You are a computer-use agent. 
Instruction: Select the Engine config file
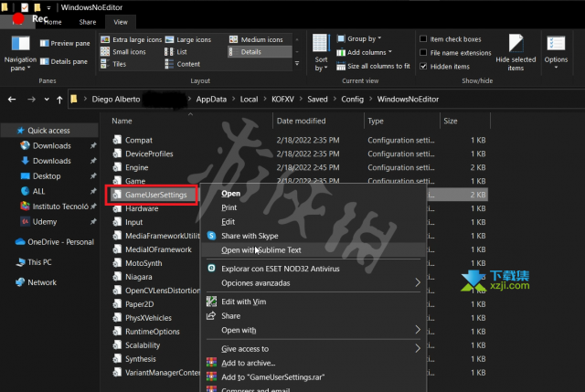pyautogui.click(x=136, y=167)
